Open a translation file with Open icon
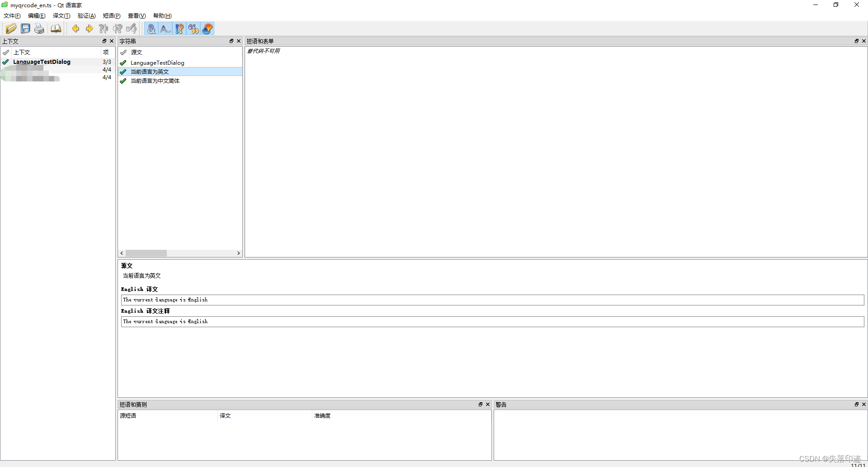This screenshot has width=868, height=467. [11, 29]
